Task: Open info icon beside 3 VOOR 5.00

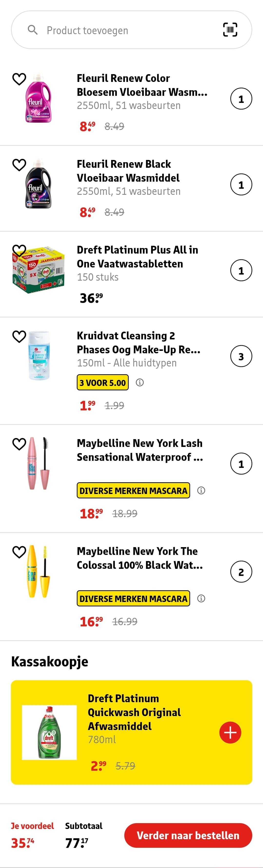Action: [x=139, y=383]
